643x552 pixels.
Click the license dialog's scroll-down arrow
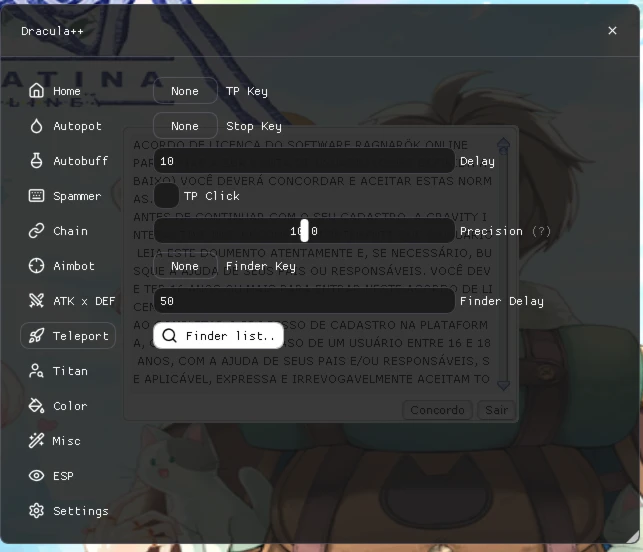coord(503,385)
